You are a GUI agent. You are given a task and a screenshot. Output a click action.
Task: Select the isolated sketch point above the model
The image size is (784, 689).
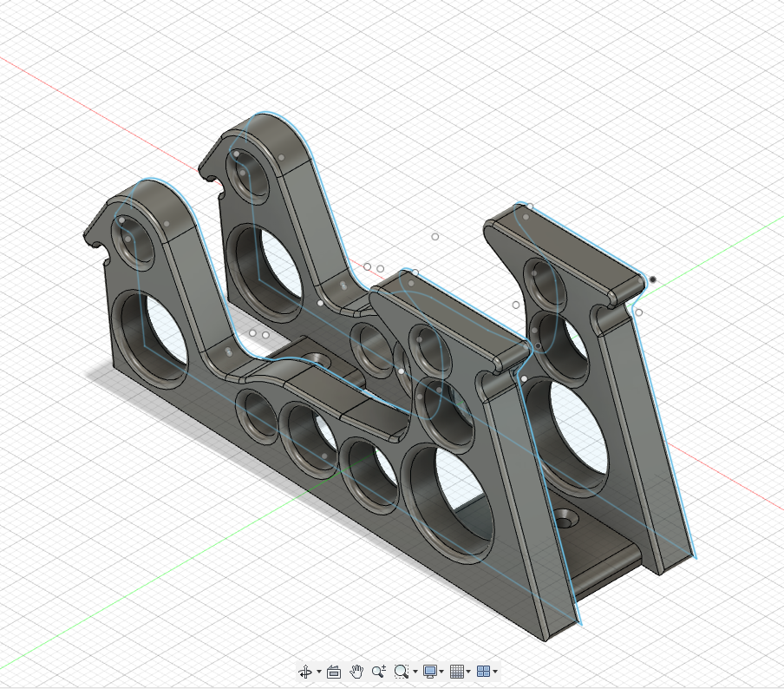pos(435,236)
